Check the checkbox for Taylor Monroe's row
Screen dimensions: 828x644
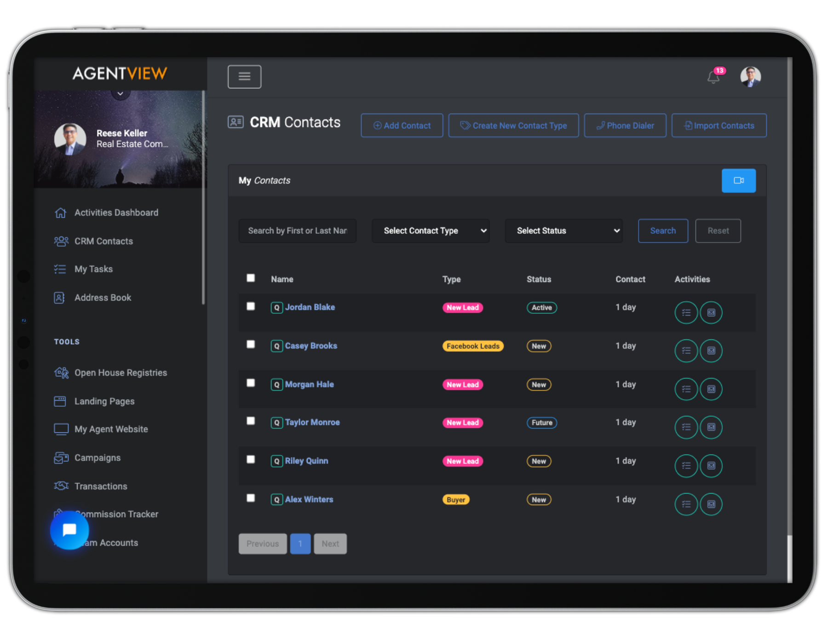251,420
